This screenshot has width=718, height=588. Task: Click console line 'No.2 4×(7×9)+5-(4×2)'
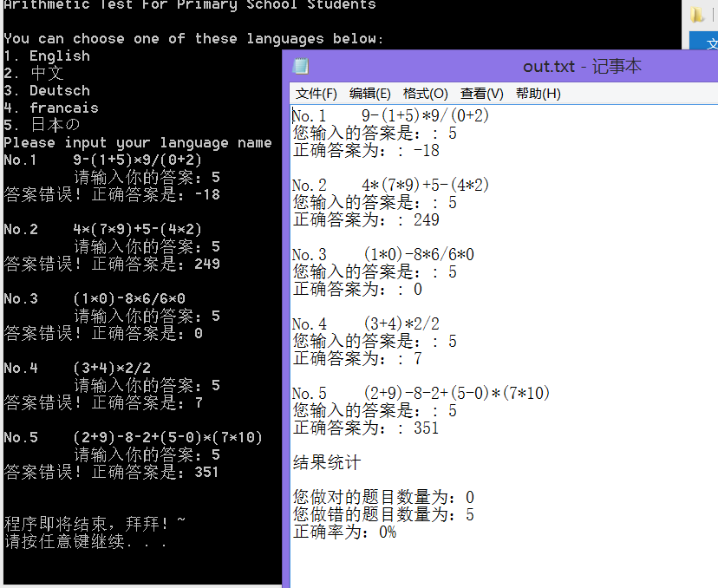[x=102, y=229]
